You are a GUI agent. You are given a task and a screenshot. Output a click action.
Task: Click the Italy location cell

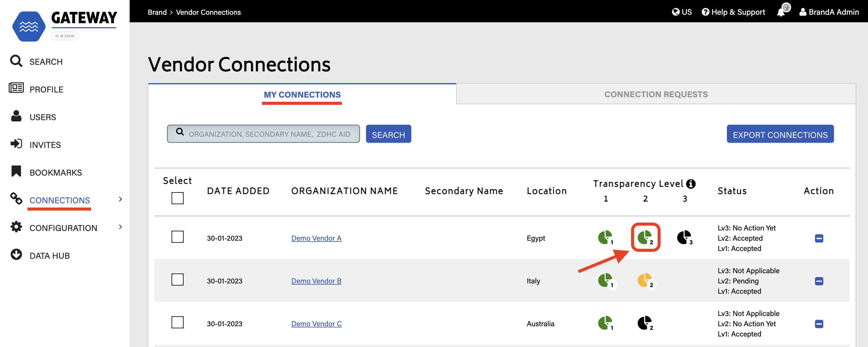click(x=533, y=281)
